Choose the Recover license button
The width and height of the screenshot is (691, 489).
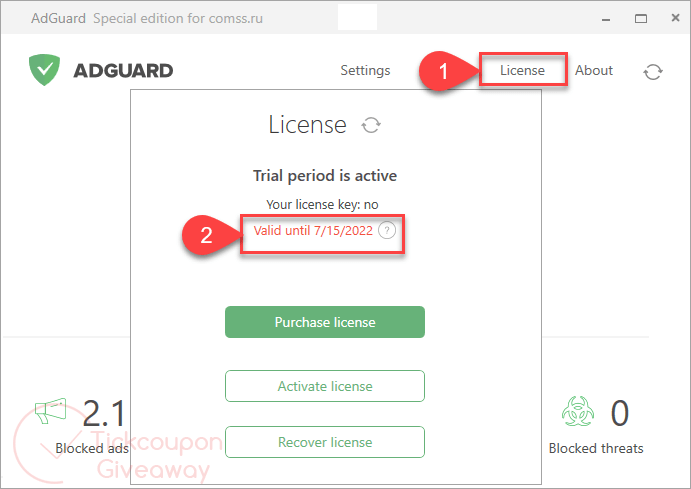325,442
